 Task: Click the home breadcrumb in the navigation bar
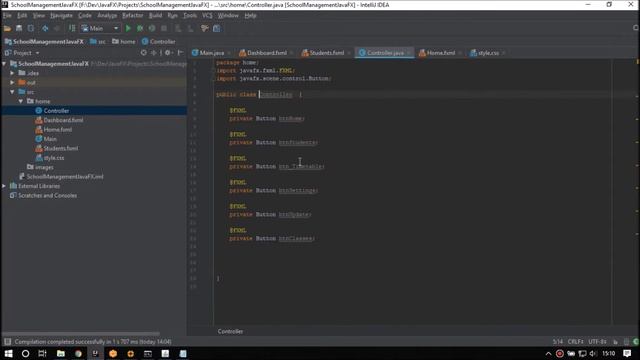tap(124, 42)
